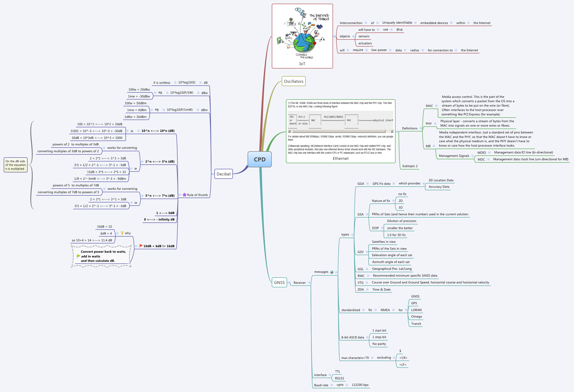Select the NMEA node
574x392 pixels.
385,310
